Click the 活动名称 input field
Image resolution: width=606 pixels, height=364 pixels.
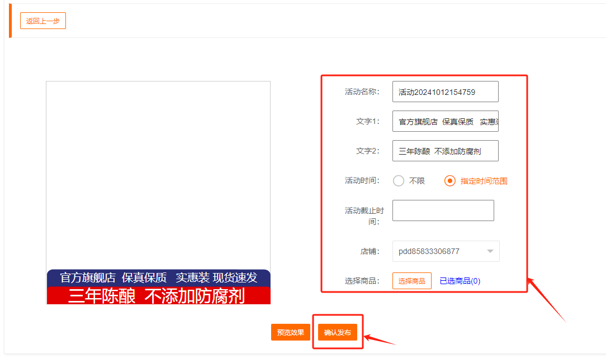445,92
